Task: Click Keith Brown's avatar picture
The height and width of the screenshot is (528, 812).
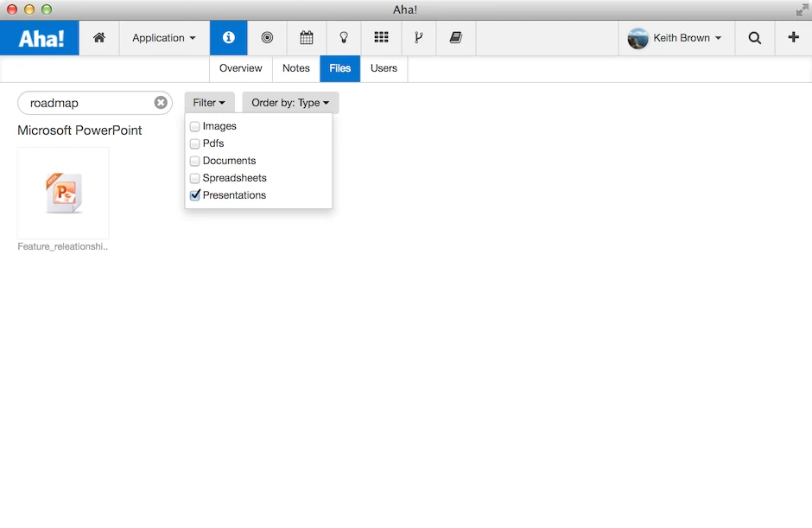Action: (x=638, y=38)
